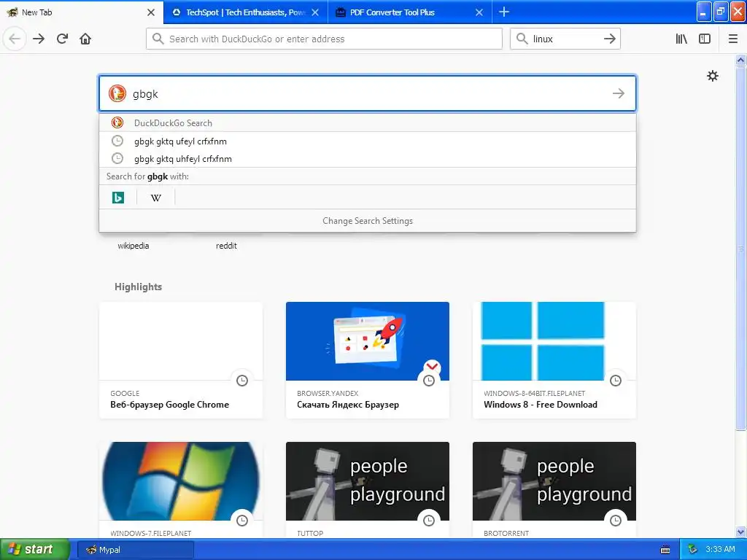Go forward with the Forward arrow button

[x=39, y=39]
